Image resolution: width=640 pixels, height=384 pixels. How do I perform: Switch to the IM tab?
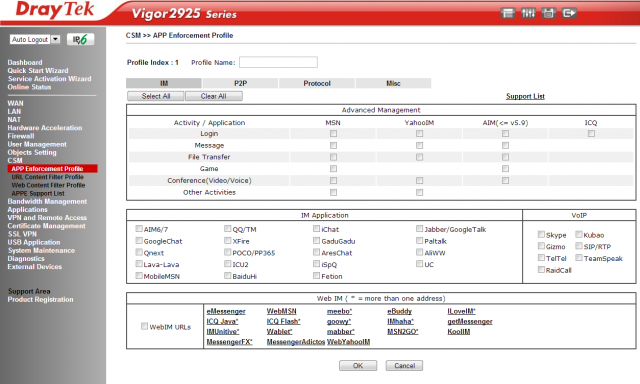pos(164,83)
